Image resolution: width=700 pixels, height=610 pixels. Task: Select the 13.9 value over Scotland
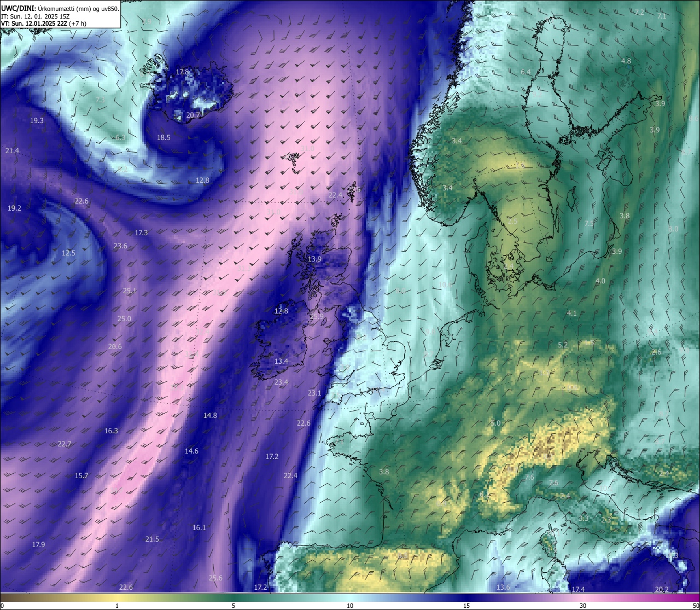pos(314,259)
